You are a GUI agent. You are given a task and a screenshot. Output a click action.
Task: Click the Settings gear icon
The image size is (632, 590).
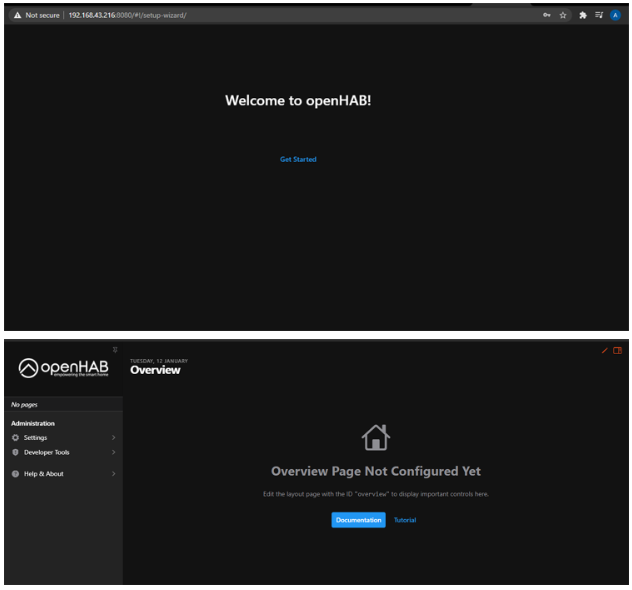click(x=15, y=437)
